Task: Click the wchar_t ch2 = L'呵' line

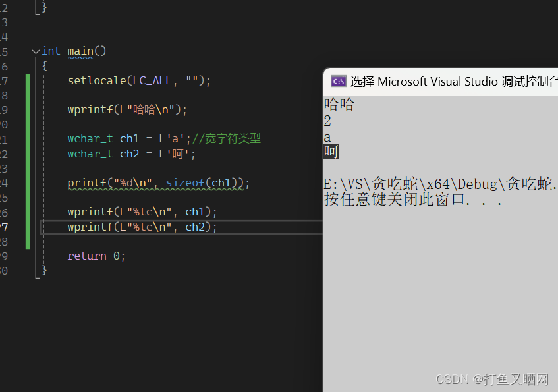Action: tap(132, 154)
